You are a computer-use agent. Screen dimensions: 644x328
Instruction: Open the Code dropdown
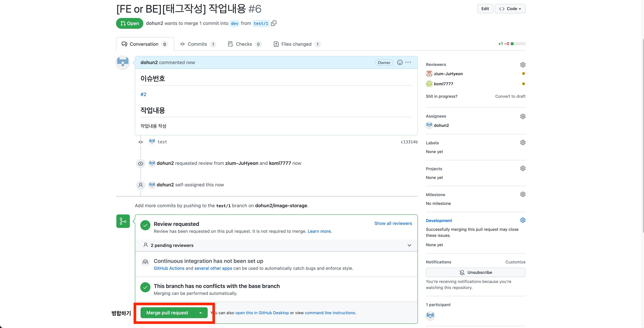point(510,9)
